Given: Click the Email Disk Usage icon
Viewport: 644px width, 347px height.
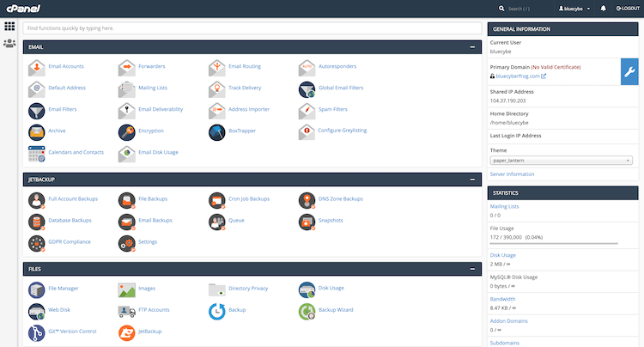Looking at the screenshot, I should coord(126,154).
